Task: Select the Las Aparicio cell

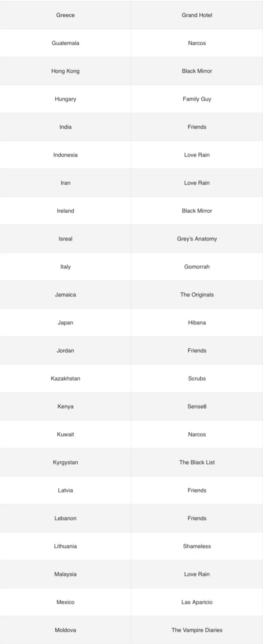Action: (x=197, y=602)
